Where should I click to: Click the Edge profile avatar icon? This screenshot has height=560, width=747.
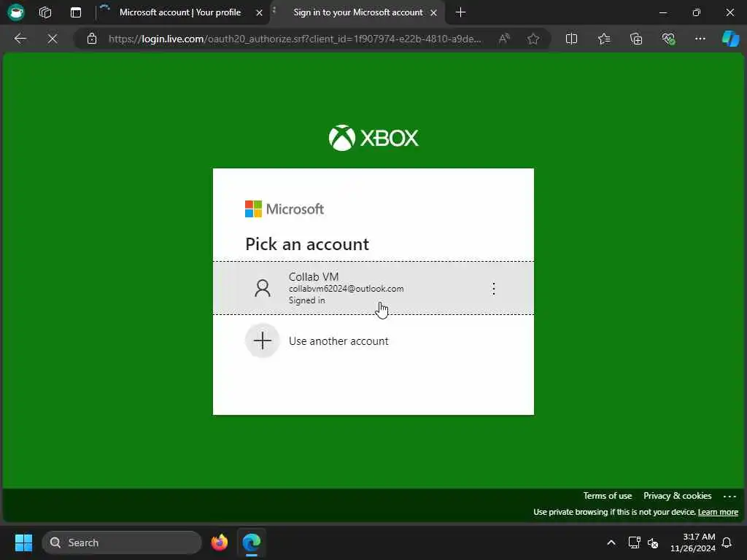(x=16, y=12)
